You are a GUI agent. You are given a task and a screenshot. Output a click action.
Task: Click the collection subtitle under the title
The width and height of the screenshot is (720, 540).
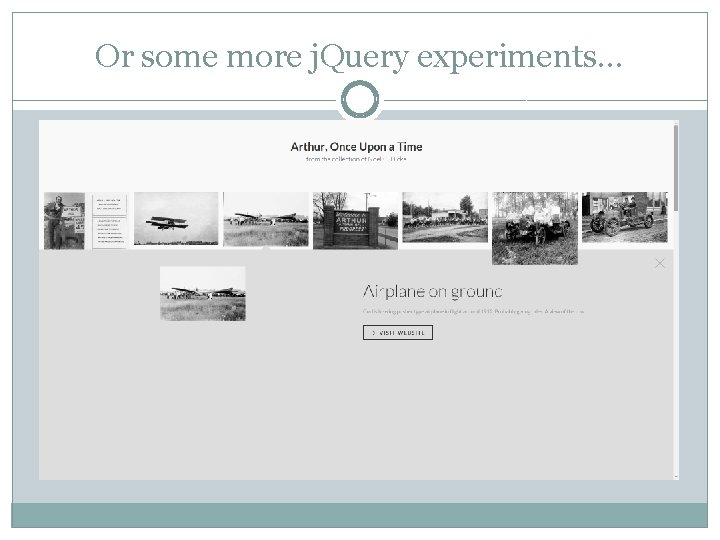[356, 159]
